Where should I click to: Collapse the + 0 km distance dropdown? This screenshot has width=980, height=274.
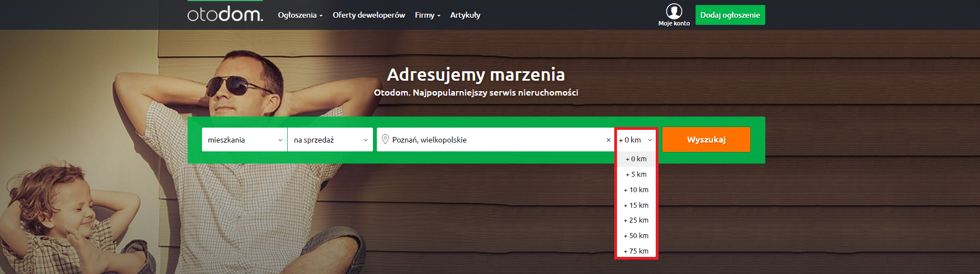point(636,140)
